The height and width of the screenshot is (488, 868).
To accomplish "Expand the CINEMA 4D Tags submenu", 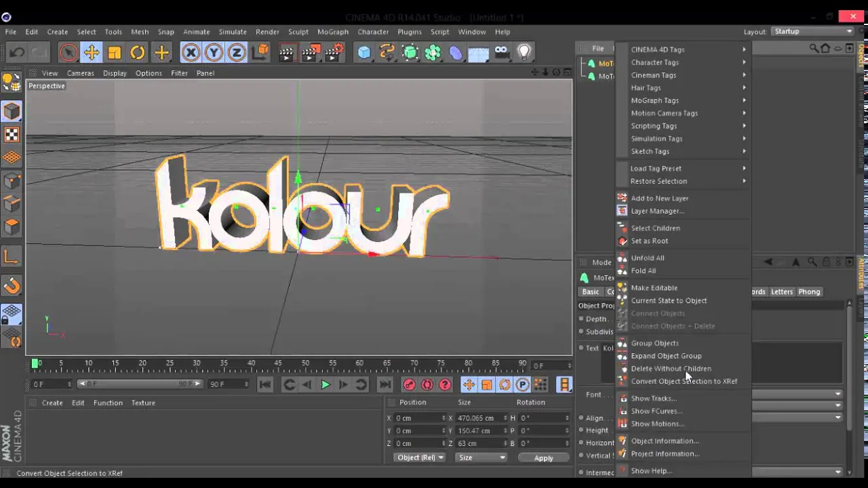I will coord(683,49).
